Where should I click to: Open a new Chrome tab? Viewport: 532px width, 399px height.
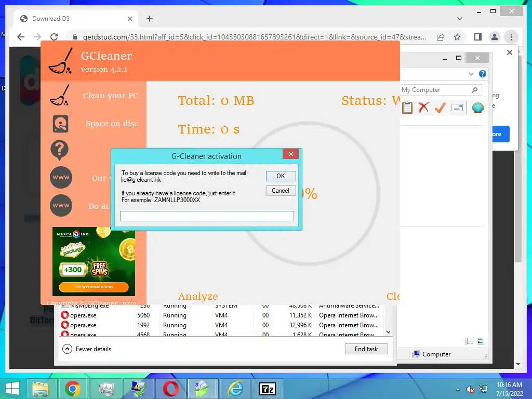click(x=149, y=19)
